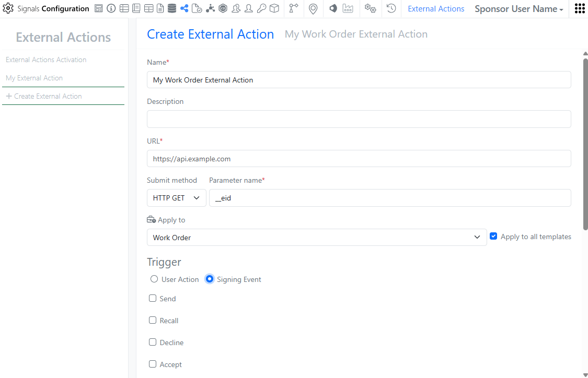588x378 pixels.
Task: Check the Accept checkbox
Action: tap(153, 364)
